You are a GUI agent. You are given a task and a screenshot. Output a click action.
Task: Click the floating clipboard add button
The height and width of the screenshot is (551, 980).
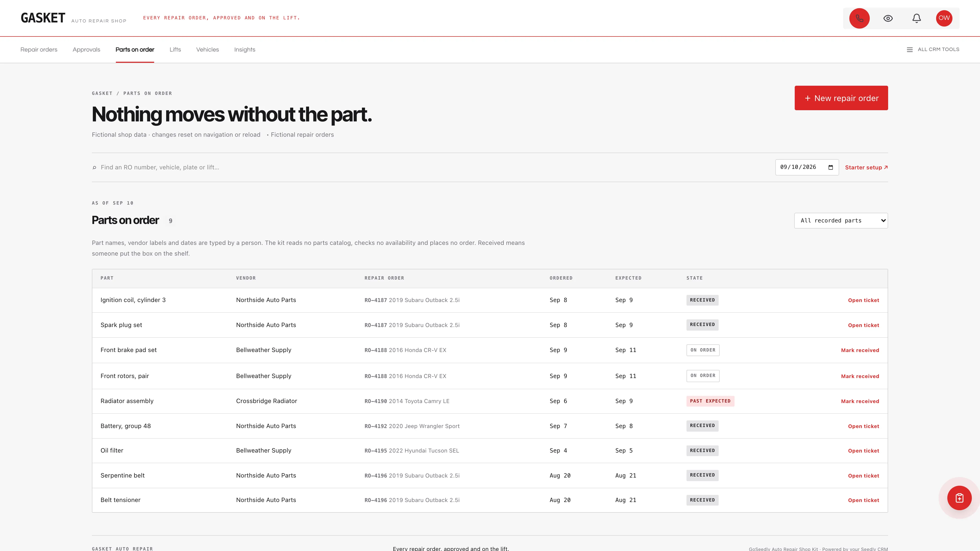(x=959, y=498)
